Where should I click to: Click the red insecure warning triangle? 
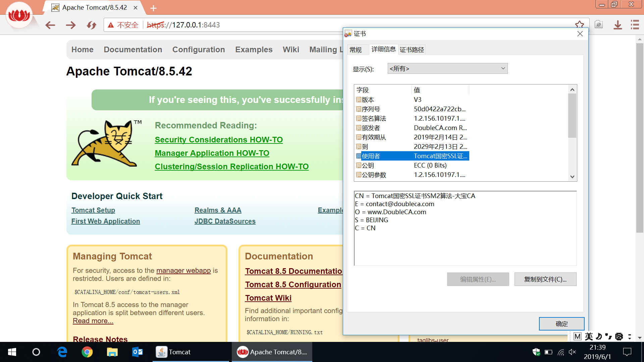click(111, 25)
